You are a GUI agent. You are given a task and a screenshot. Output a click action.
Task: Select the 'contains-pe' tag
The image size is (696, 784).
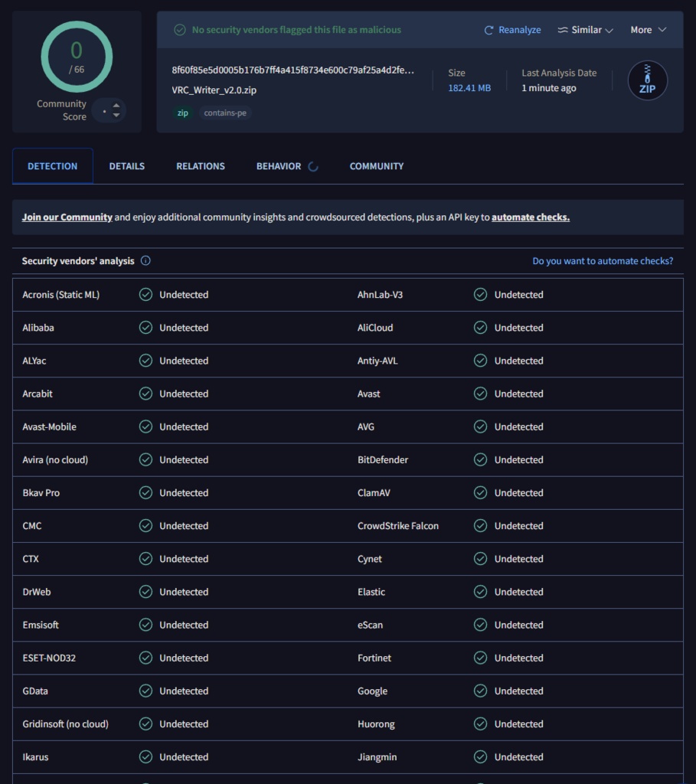click(x=225, y=113)
